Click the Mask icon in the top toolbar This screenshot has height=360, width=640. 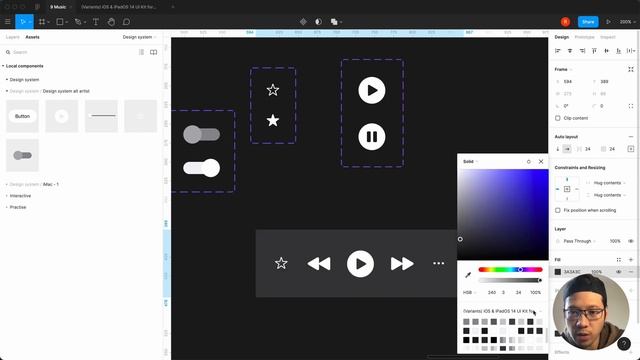(x=318, y=22)
